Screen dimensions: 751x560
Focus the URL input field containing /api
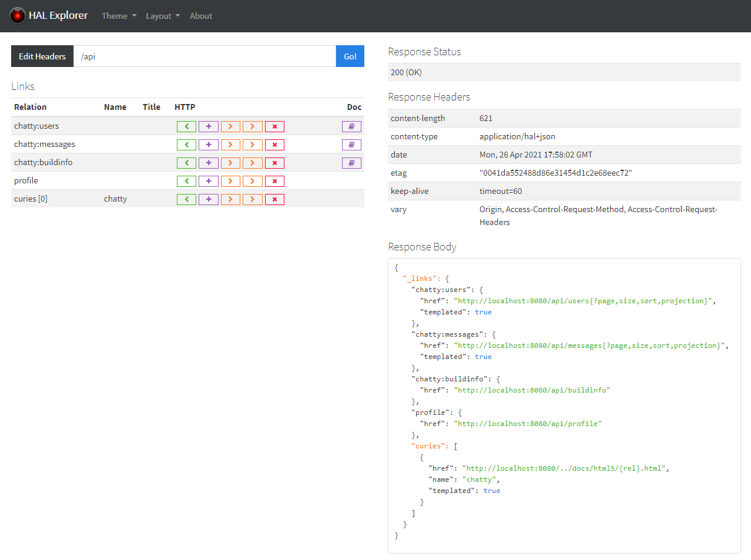point(204,56)
